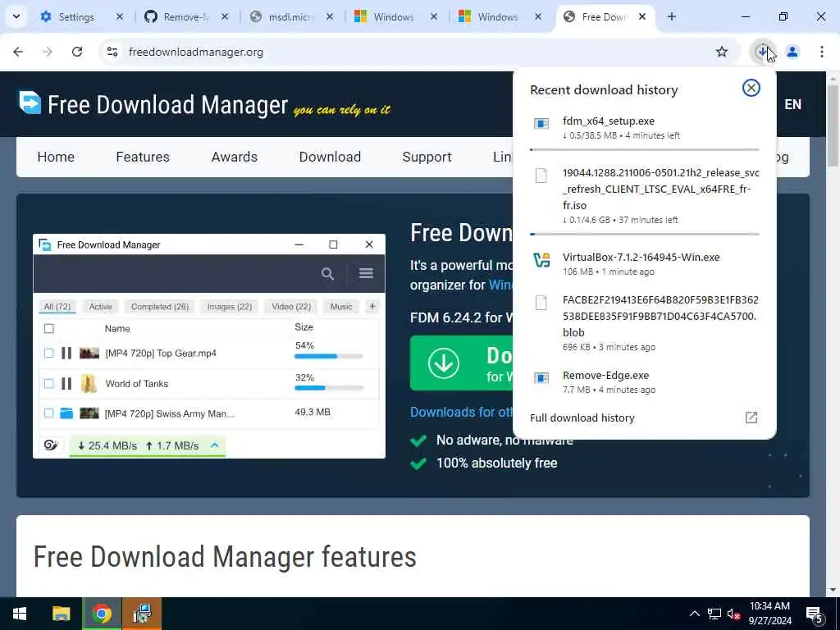Viewport: 840px width, 630px height.
Task: Click Full download history link
Action: click(x=582, y=418)
